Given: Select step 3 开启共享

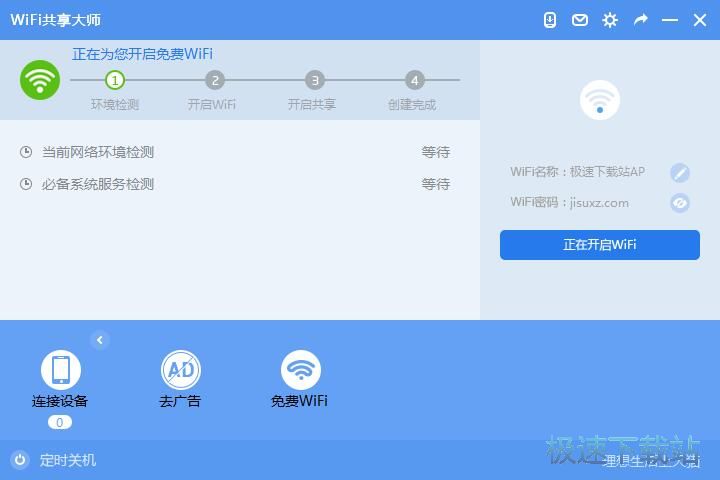Looking at the screenshot, I should 315,80.
